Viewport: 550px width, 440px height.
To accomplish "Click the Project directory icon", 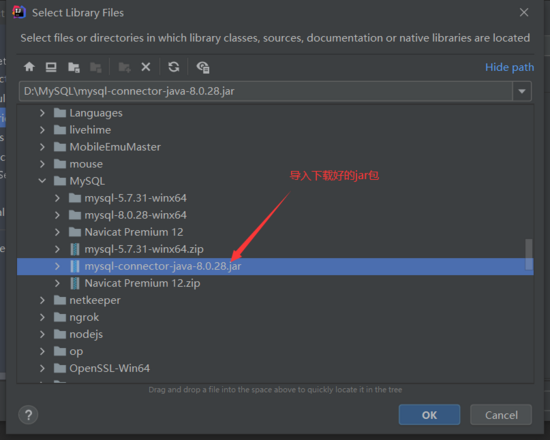I will (x=74, y=67).
